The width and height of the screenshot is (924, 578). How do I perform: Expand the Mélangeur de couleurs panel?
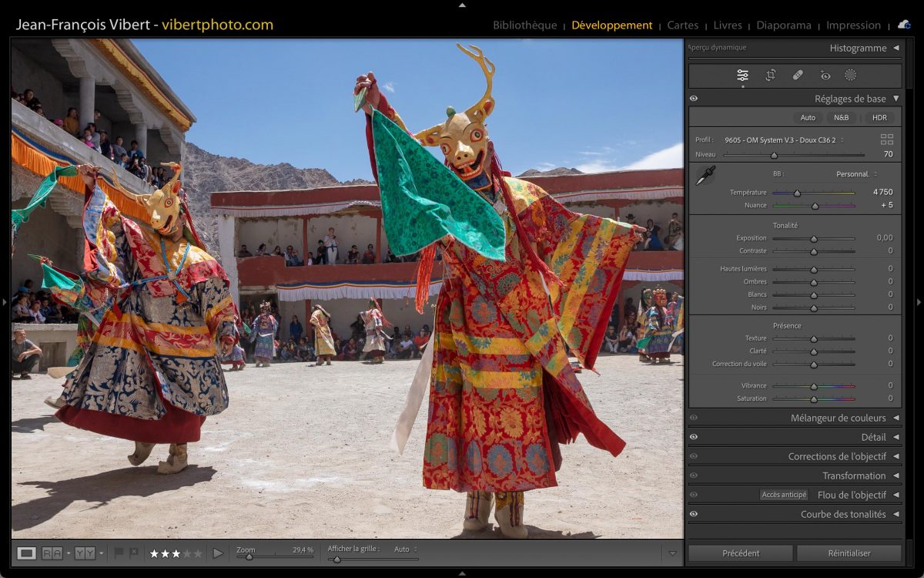click(x=896, y=418)
